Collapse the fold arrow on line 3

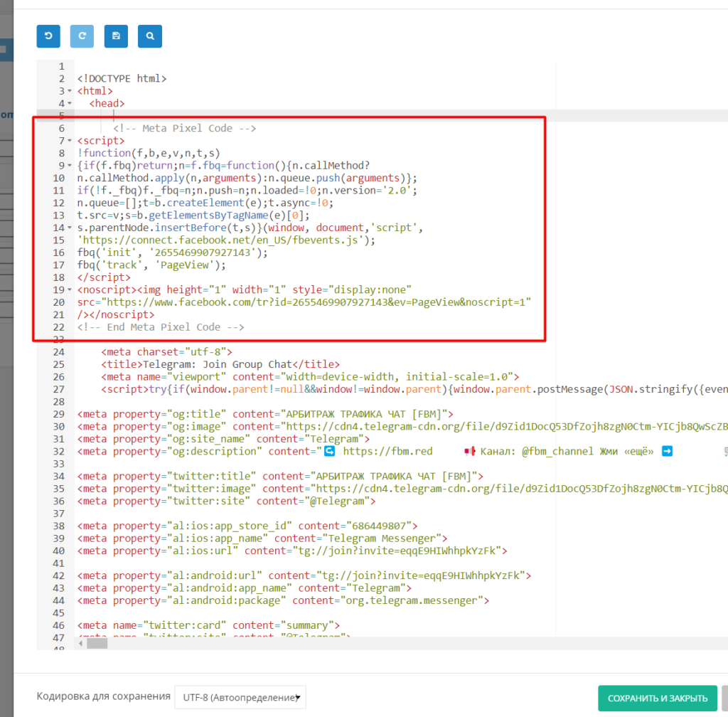[x=70, y=91]
